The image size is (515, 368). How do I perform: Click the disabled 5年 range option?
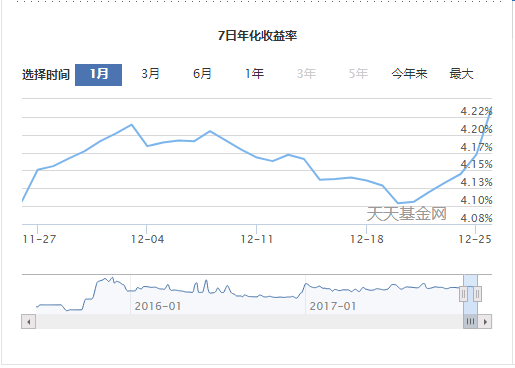point(358,74)
